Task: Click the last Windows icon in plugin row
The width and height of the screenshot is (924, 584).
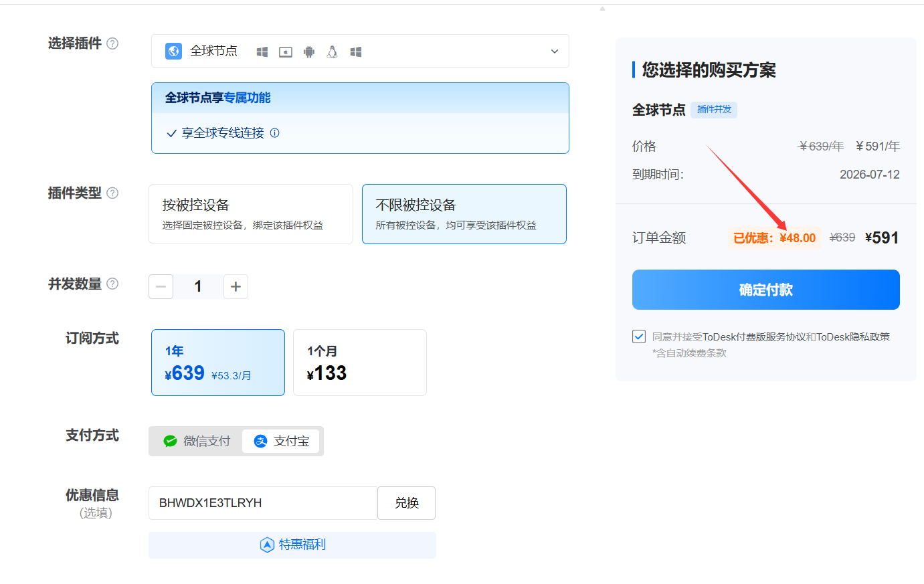Action: click(356, 52)
